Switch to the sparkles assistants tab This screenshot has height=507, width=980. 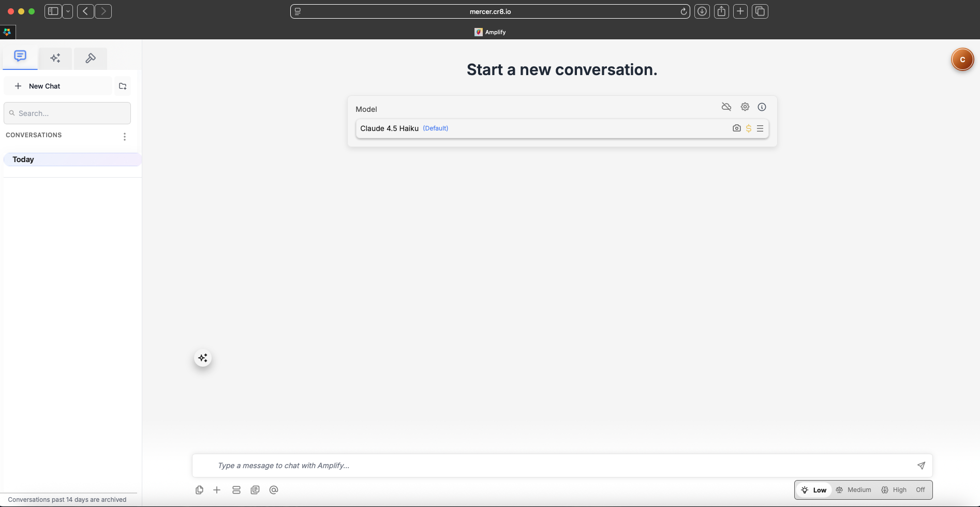coord(55,58)
